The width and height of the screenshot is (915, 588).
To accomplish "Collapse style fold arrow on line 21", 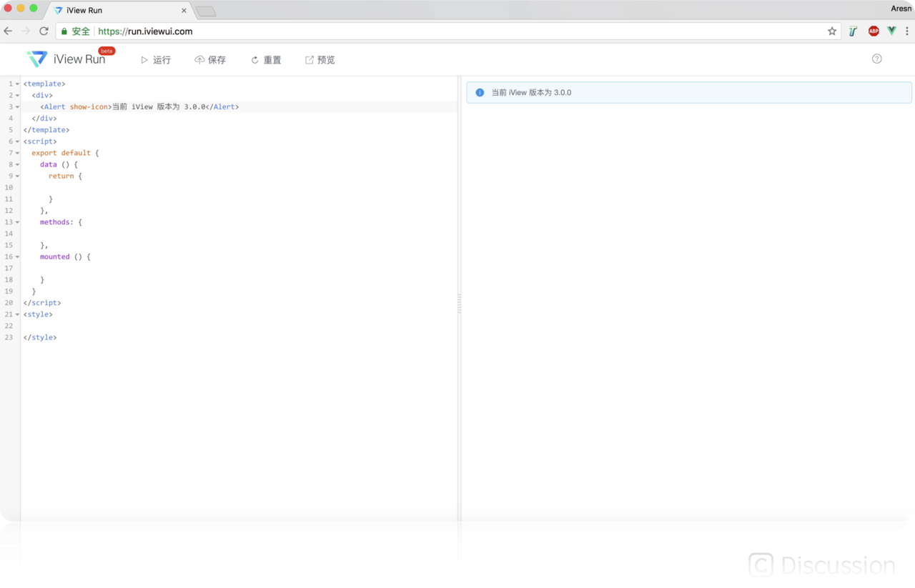I will [17, 314].
